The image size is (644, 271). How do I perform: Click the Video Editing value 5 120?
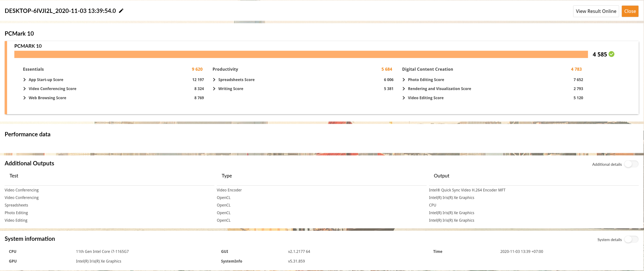tap(578, 98)
